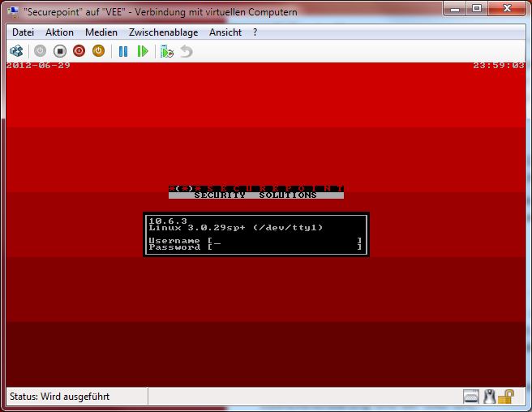Open the ? help menu
This screenshot has height=412, width=532.
tap(255, 32)
